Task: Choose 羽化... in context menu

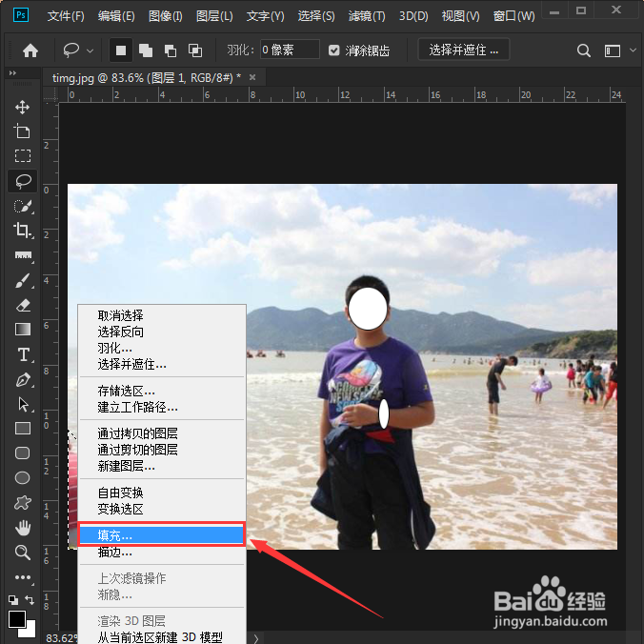Action: coord(162,348)
